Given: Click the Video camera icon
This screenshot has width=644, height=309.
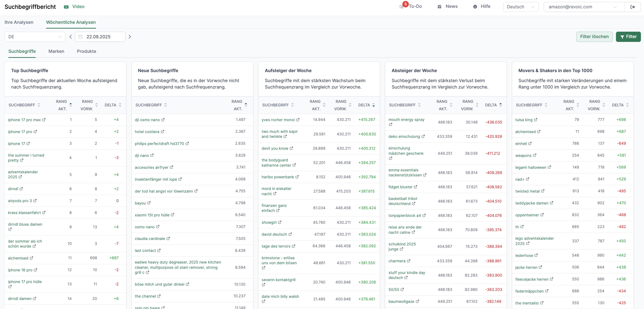Looking at the screenshot, I should pyautogui.click(x=66, y=7).
